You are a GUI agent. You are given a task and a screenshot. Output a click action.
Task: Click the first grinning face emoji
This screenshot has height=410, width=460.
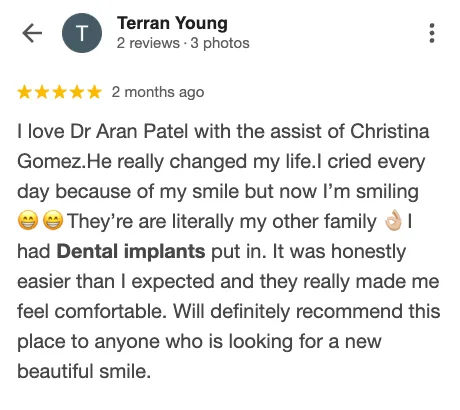click(28, 221)
